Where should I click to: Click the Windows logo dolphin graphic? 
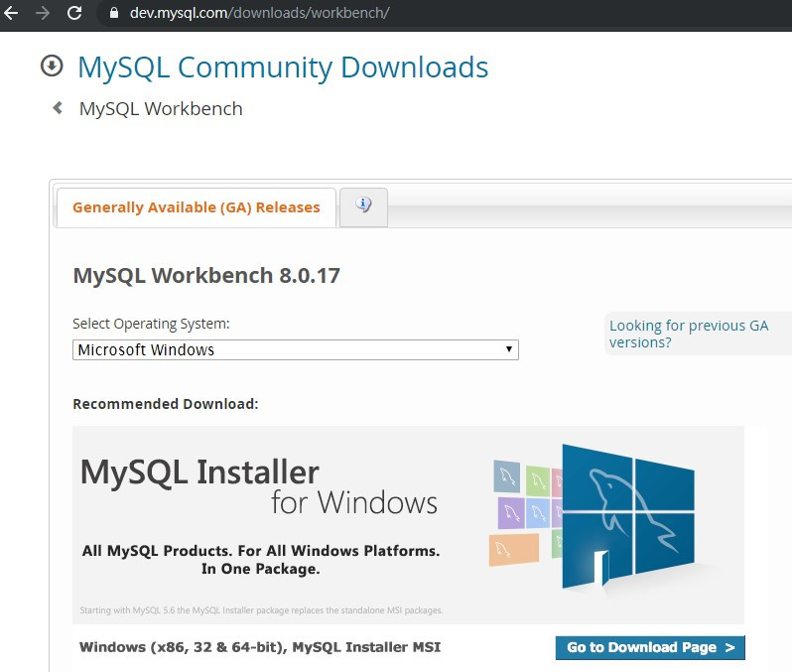pos(628,516)
